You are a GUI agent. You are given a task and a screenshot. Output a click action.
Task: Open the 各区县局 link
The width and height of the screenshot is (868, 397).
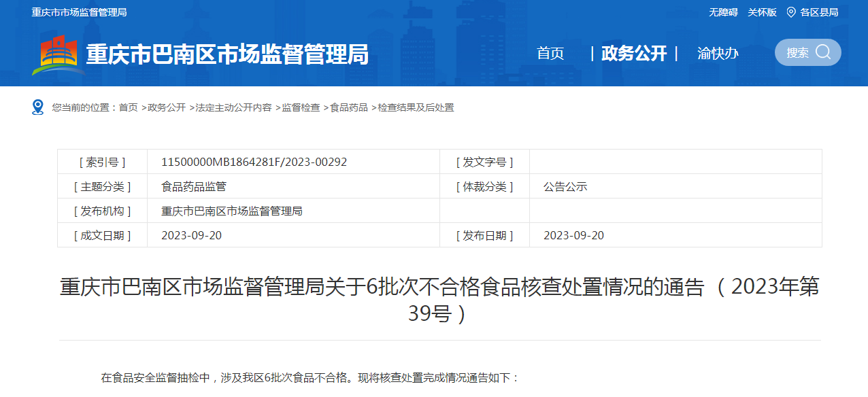coord(819,12)
